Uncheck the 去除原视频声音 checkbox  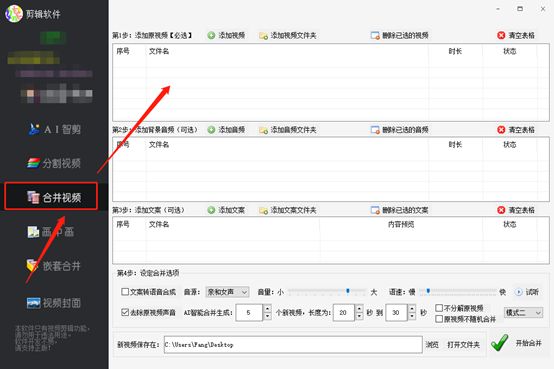pyautogui.click(x=125, y=312)
